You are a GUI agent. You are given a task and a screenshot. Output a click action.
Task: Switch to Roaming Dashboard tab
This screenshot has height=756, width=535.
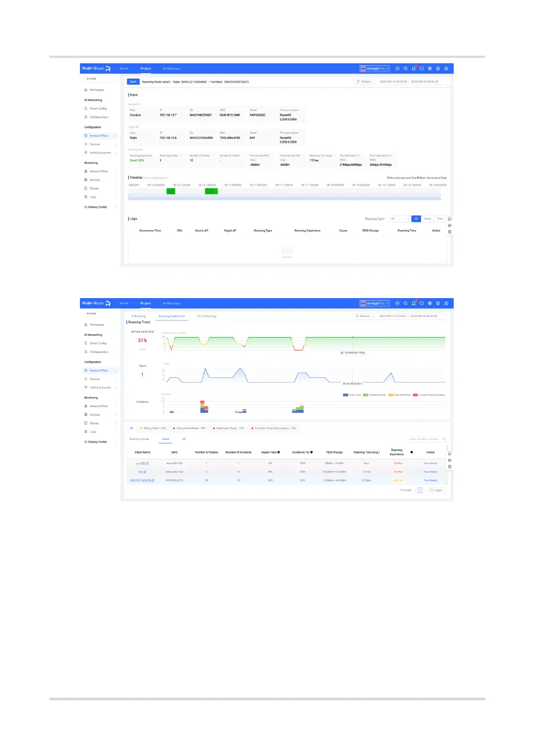172,316
